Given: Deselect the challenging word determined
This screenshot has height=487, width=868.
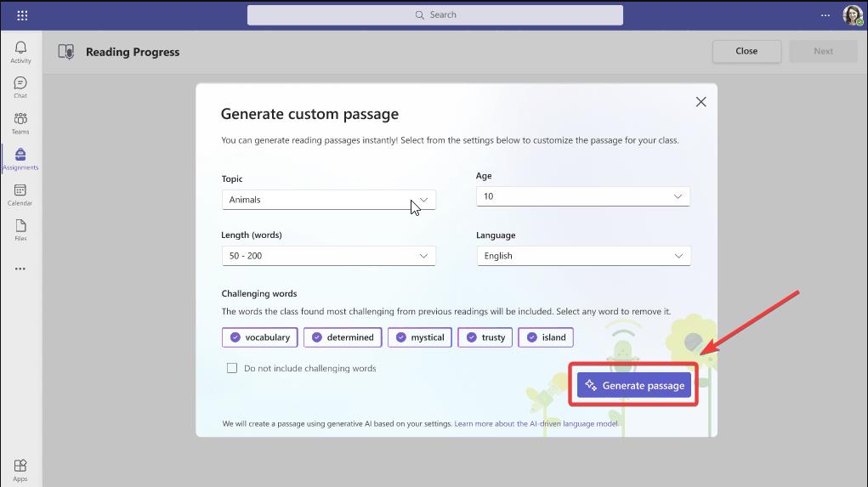Looking at the screenshot, I should (x=343, y=337).
